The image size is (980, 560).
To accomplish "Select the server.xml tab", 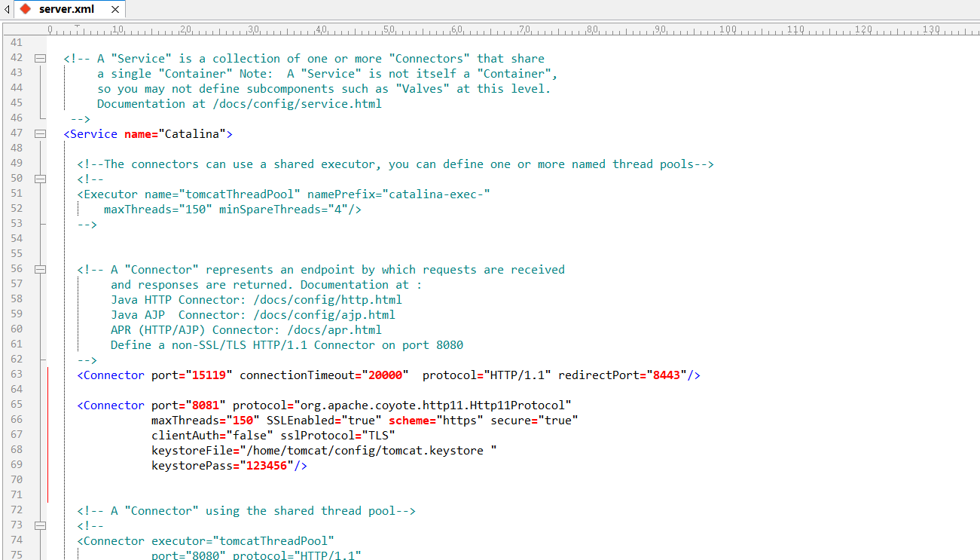I will pyautogui.click(x=69, y=9).
